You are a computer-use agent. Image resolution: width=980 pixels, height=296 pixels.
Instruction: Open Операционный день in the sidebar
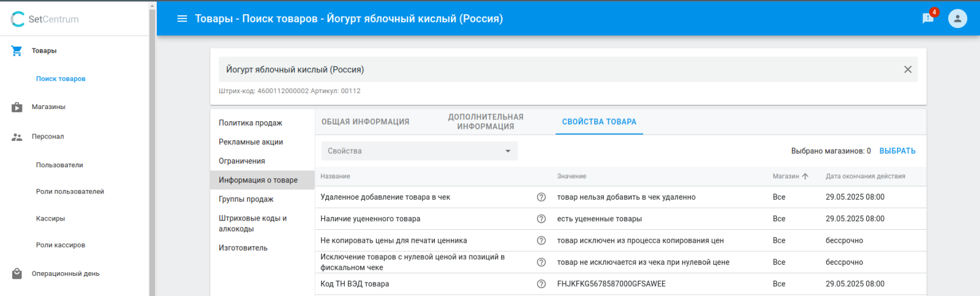coord(66,273)
